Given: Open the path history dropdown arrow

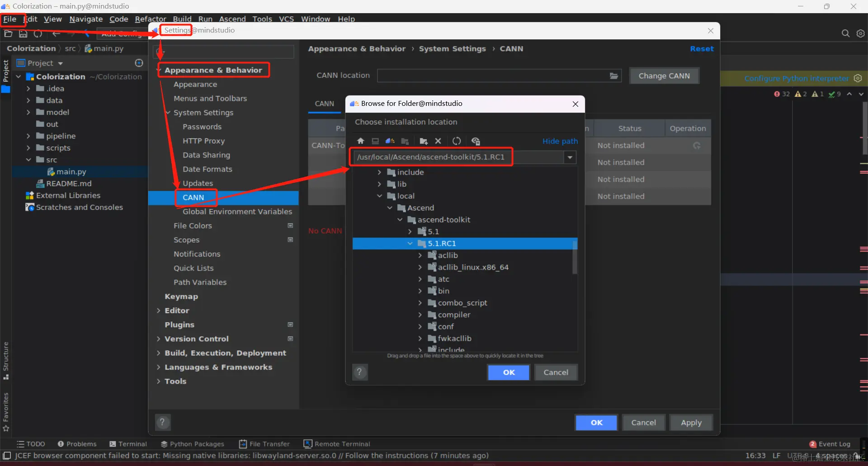Looking at the screenshot, I should (570, 157).
